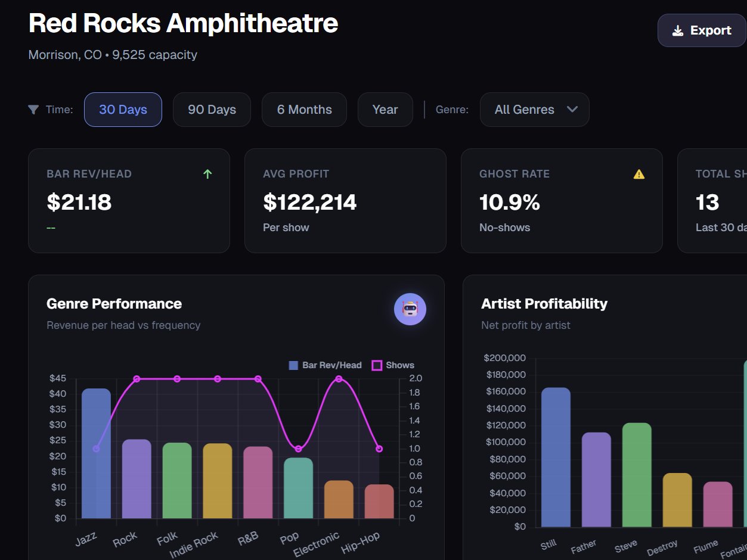Click the filter funnel icon

point(33,110)
